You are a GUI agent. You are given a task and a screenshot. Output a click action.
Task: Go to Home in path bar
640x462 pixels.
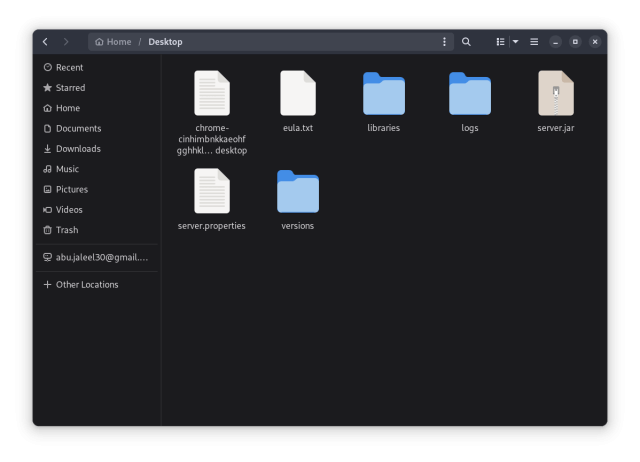[x=113, y=42]
